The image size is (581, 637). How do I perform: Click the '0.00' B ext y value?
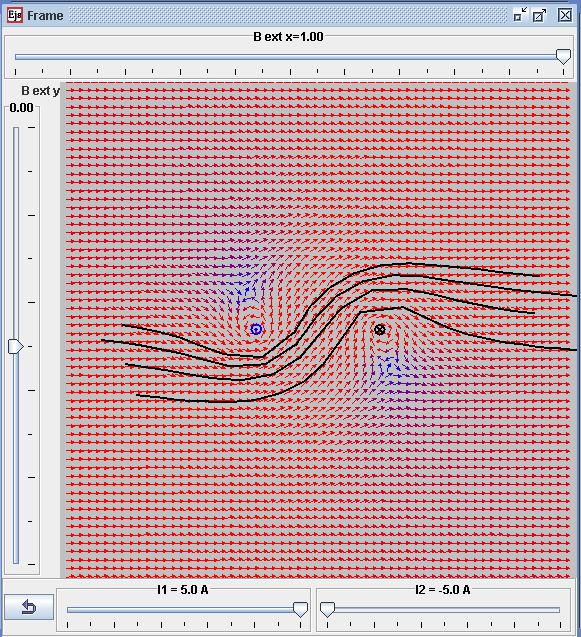[x=22, y=108]
